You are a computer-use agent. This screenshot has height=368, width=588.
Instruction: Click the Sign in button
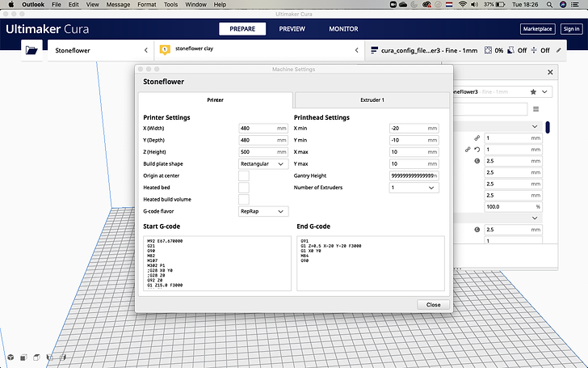(x=571, y=29)
